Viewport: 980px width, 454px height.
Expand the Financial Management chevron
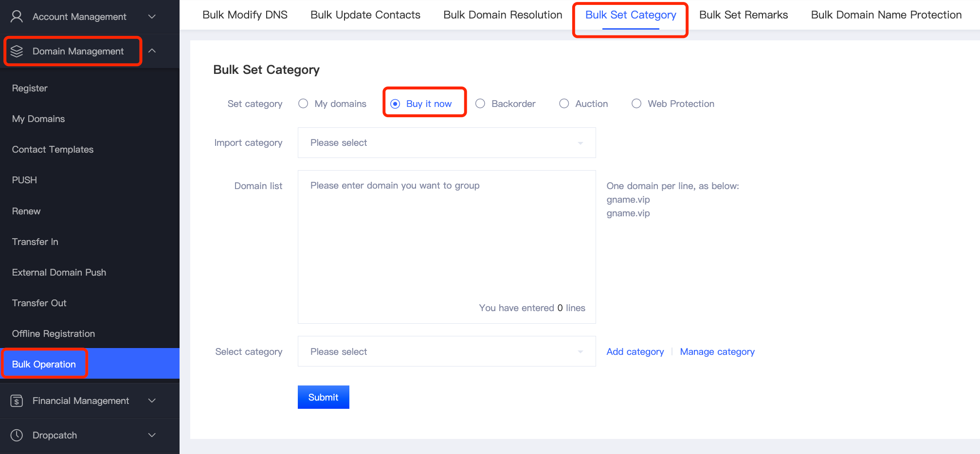(x=152, y=401)
